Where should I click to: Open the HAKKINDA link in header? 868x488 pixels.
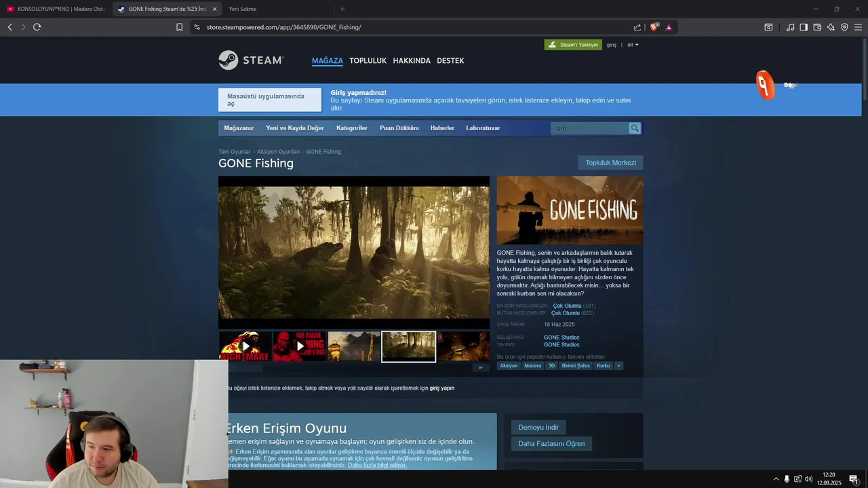[x=412, y=60]
